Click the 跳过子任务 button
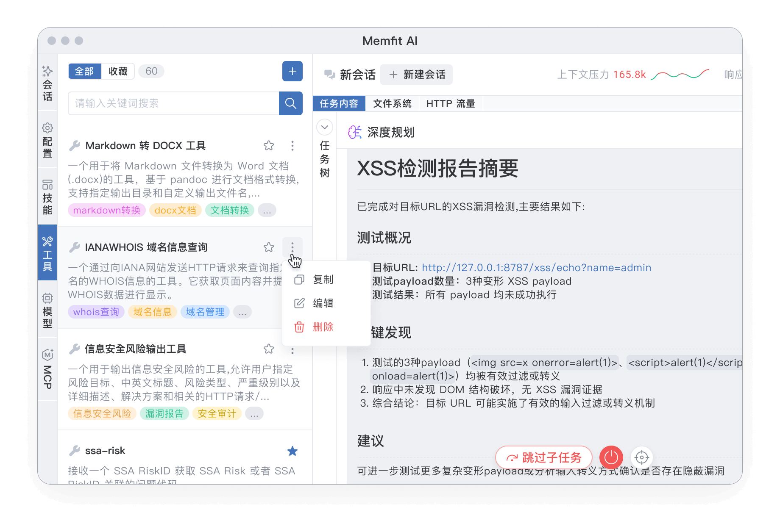Screen dimensions: 780x532 (x=544, y=457)
